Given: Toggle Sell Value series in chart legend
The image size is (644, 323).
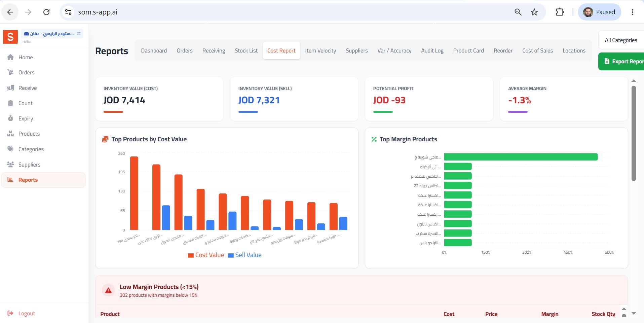Looking at the screenshot, I should pyautogui.click(x=245, y=255).
